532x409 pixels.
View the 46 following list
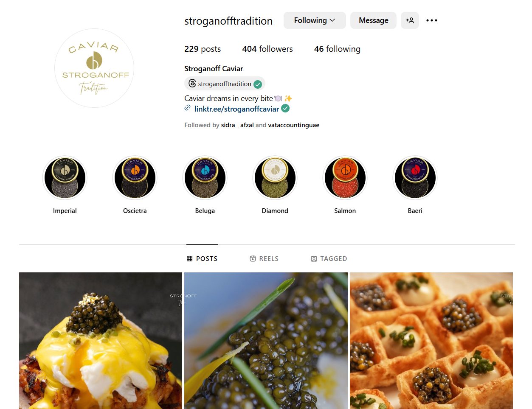(x=337, y=49)
